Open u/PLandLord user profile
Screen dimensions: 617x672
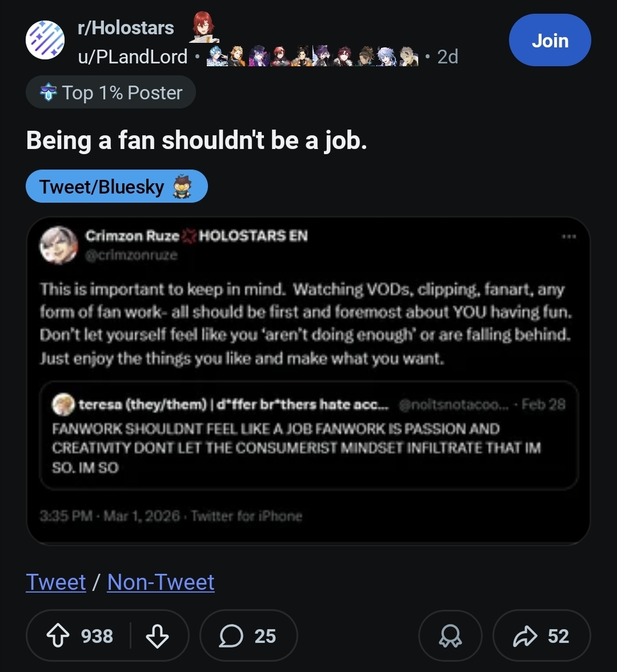[x=133, y=57]
